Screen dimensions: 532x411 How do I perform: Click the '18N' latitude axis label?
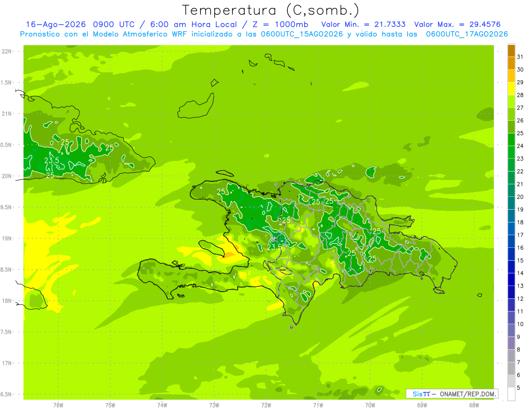[x=7, y=301]
